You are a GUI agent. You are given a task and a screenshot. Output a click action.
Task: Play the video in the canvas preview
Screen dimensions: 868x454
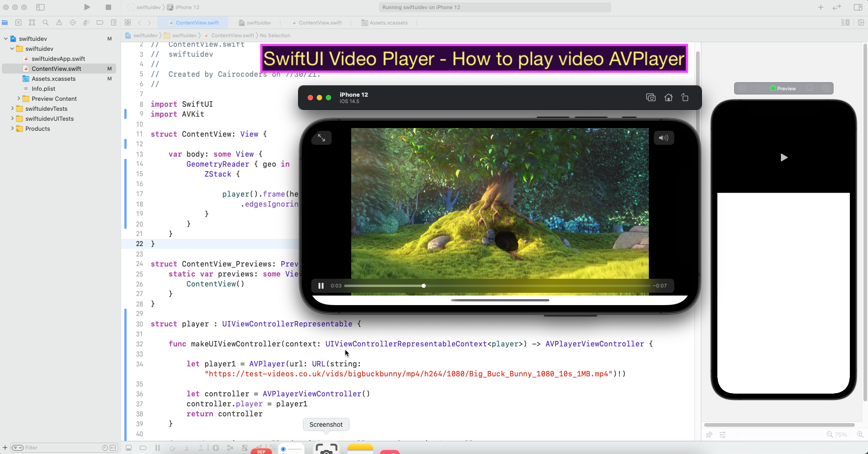coord(784,158)
